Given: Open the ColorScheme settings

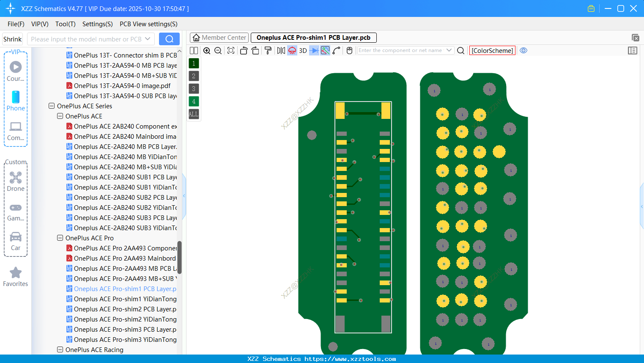Looking at the screenshot, I should click(492, 51).
